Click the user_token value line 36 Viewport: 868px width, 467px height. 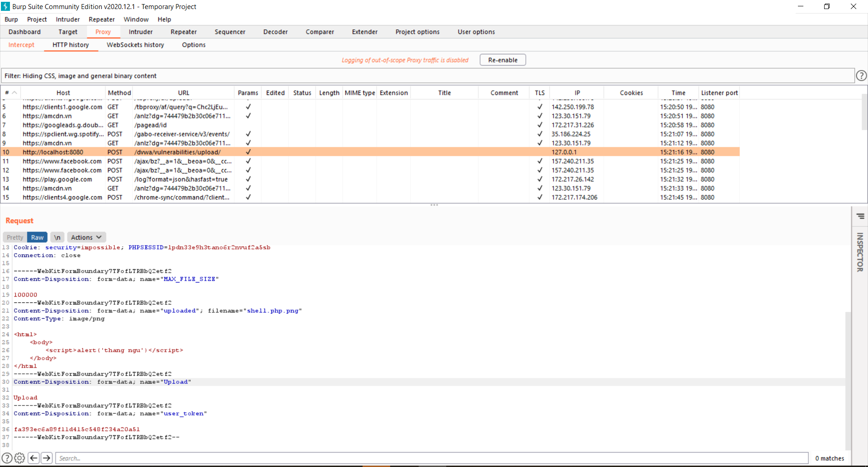click(77, 429)
